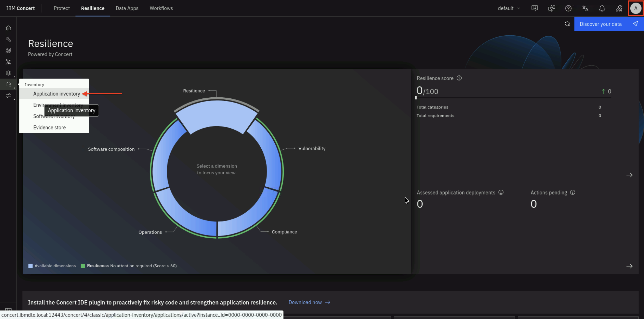Click the language translate icon
The image size is (644, 319).
pyautogui.click(x=585, y=8)
